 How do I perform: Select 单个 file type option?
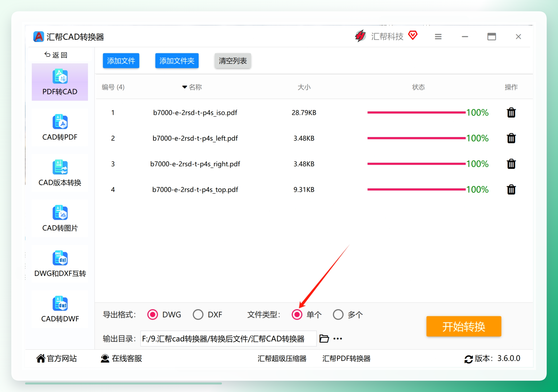point(297,314)
